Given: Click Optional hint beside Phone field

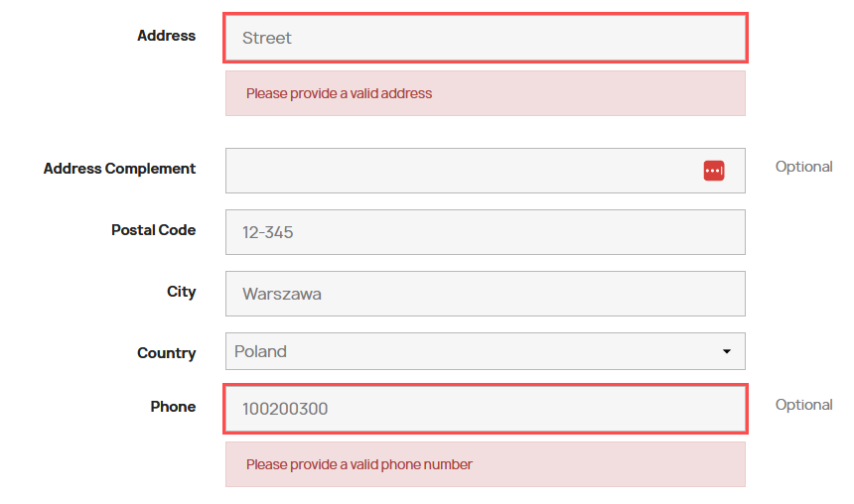Looking at the screenshot, I should [x=803, y=405].
